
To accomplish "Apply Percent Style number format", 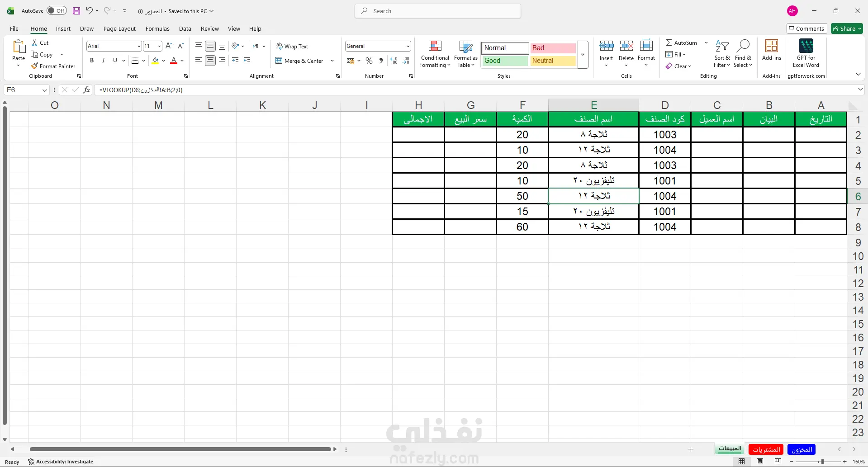I will [x=369, y=61].
